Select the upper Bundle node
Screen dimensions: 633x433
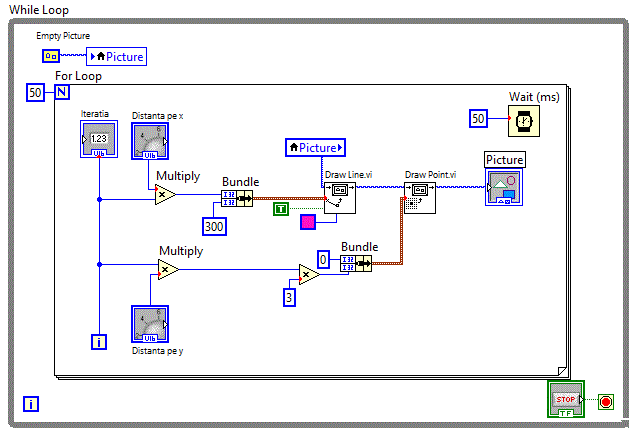[236, 198]
